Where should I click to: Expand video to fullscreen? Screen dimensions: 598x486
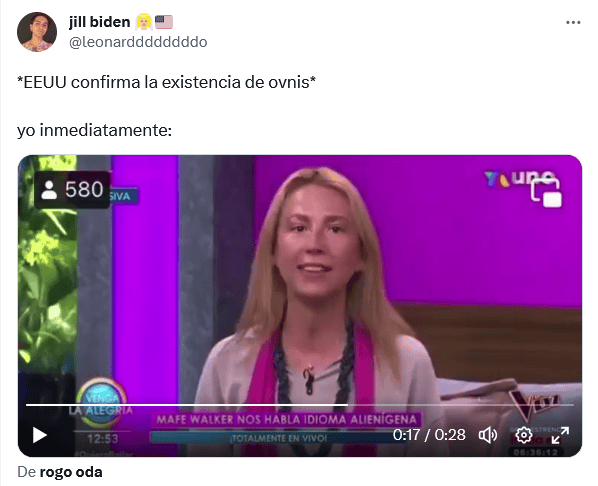click(560, 435)
